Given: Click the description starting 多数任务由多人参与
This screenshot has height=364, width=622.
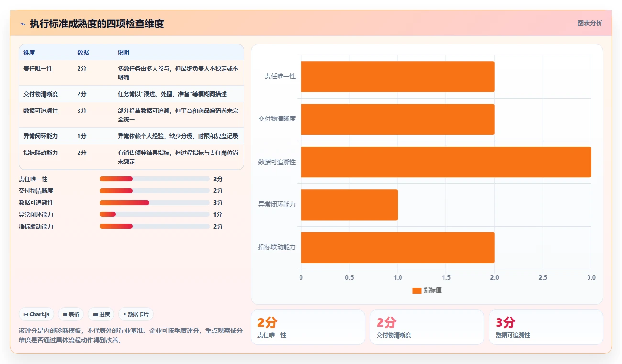Looking at the screenshot, I should pyautogui.click(x=178, y=73).
